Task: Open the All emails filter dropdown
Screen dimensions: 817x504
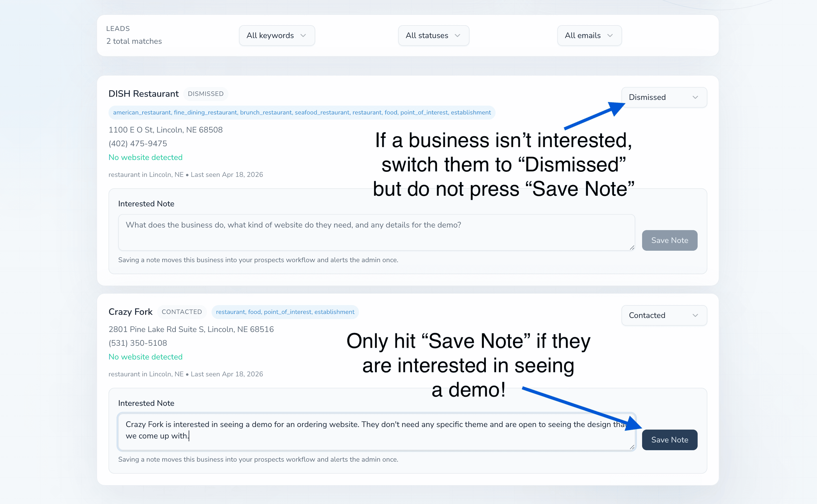Action: coord(589,35)
